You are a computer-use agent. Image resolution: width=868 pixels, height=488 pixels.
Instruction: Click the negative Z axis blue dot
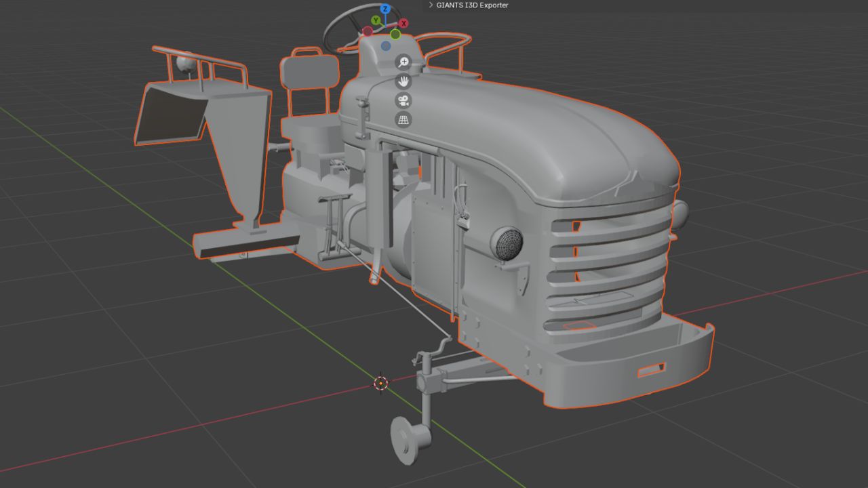(386, 46)
